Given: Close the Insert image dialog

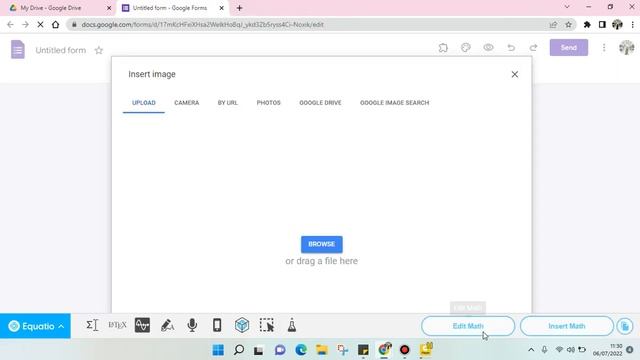Looking at the screenshot, I should click(x=515, y=74).
